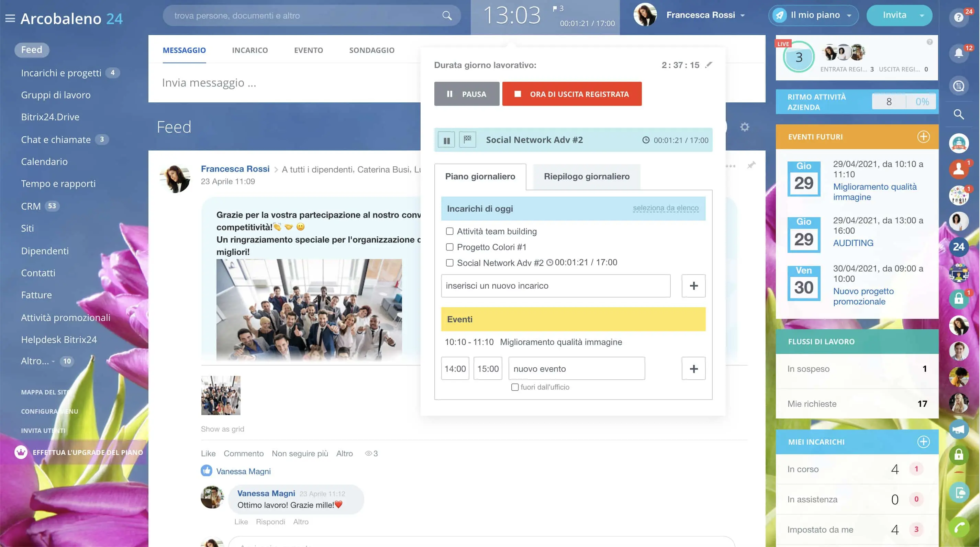Open Altro menu under Vanessa's comment
The image size is (980, 547).
pos(301,522)
